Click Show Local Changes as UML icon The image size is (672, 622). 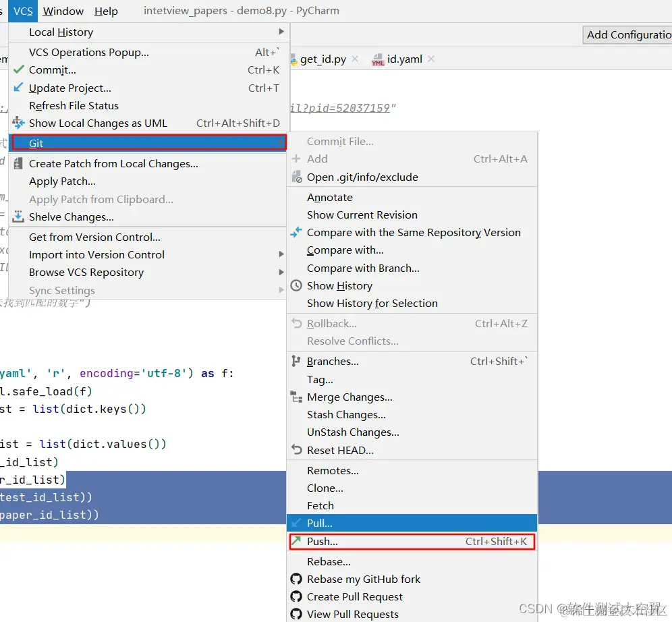pyautogui.click(x=18, y=123)
